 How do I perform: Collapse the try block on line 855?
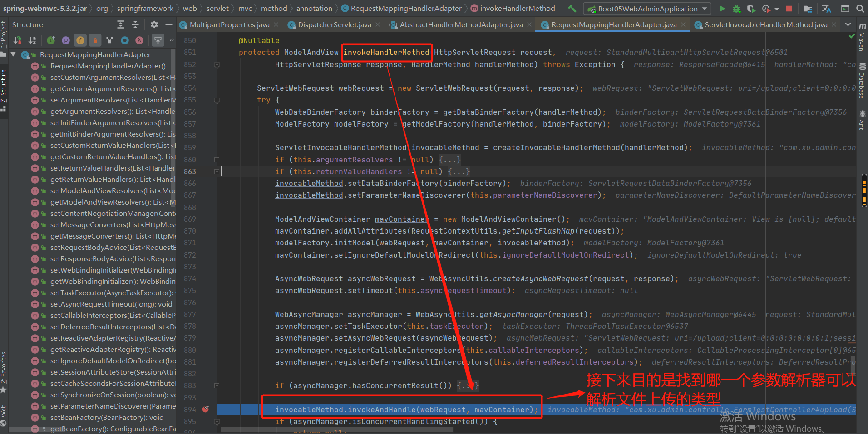[217, 100]
